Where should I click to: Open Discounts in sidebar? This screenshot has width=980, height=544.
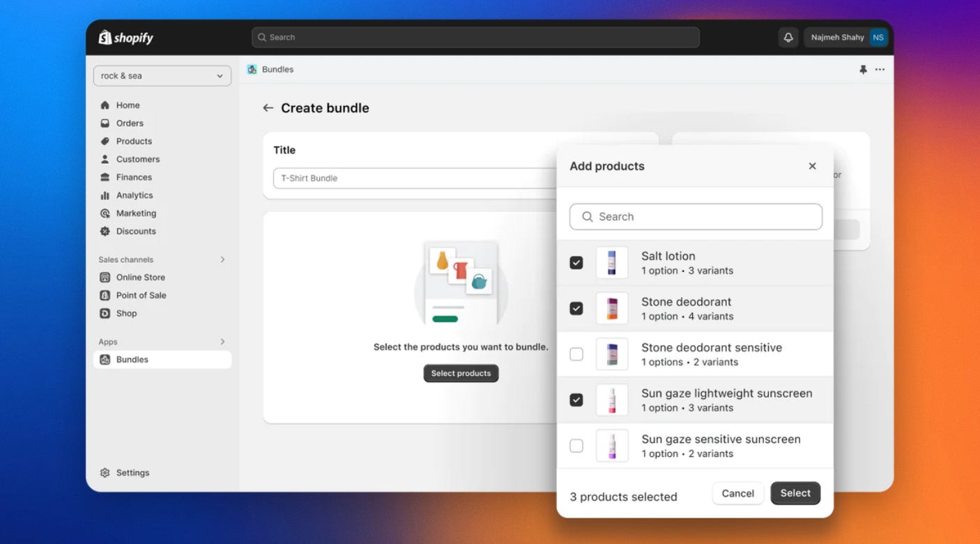136,232
